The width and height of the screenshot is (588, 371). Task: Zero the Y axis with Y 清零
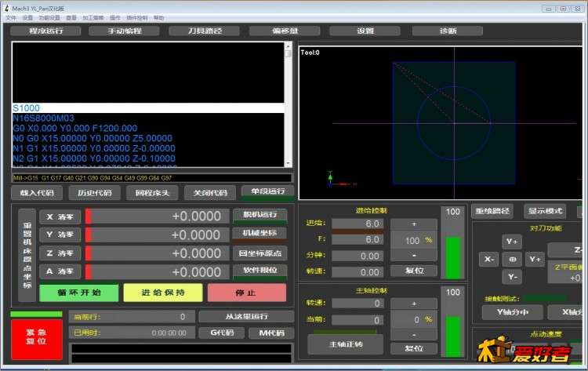click(x=60, y=235)
